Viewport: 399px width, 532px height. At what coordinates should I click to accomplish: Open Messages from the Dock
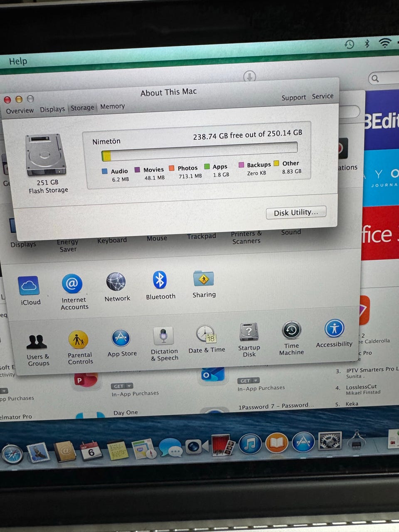coord(170,448)
